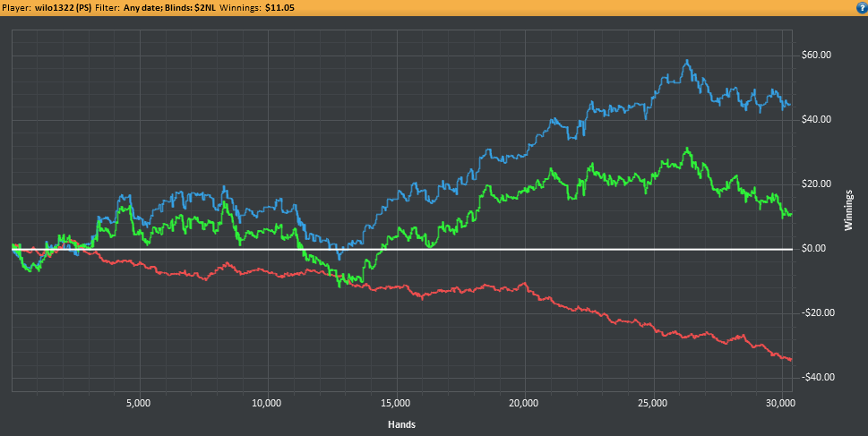Select the $0.00 axis label

pos(813,248)
